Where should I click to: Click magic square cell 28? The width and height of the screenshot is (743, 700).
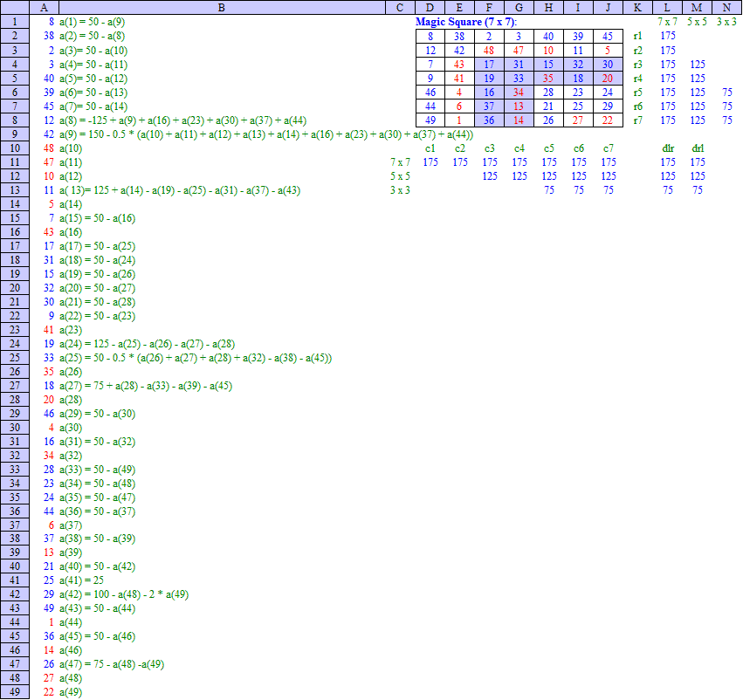[x=548, y=93]
